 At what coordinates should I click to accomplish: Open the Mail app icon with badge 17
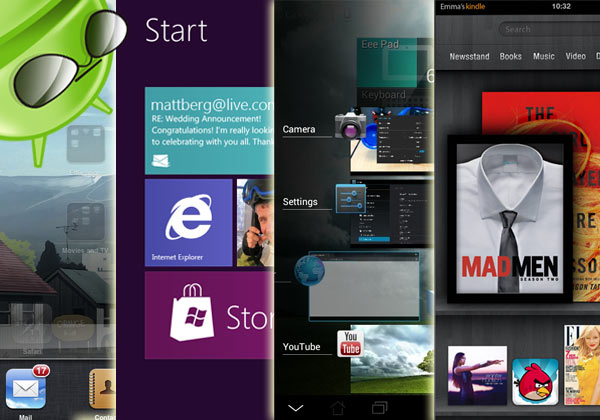pyautogui.click(x=26, y=389)
